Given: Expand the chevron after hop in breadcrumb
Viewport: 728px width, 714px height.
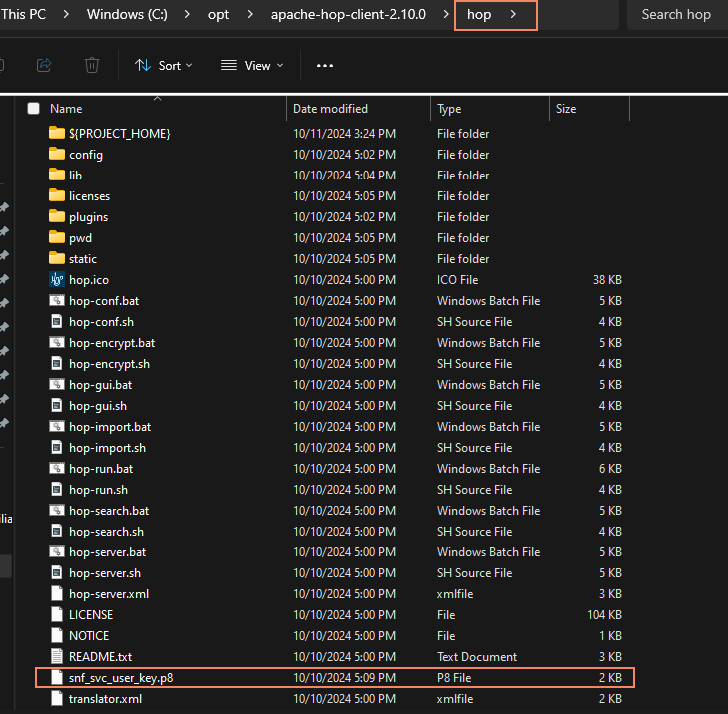Looking at the screenshot, I should click(x=513, y=14).
